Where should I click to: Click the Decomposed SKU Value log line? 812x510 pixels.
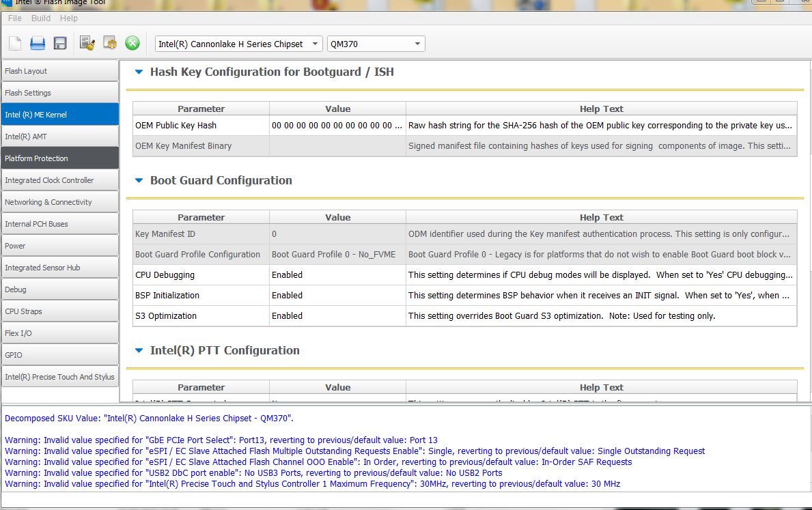pyautogui.click(x=149, y=419)
